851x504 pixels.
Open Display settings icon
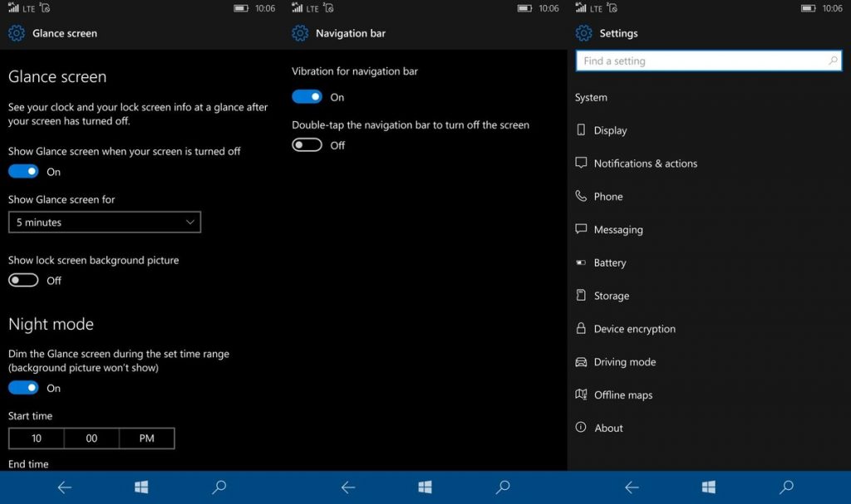pos(581,130)
